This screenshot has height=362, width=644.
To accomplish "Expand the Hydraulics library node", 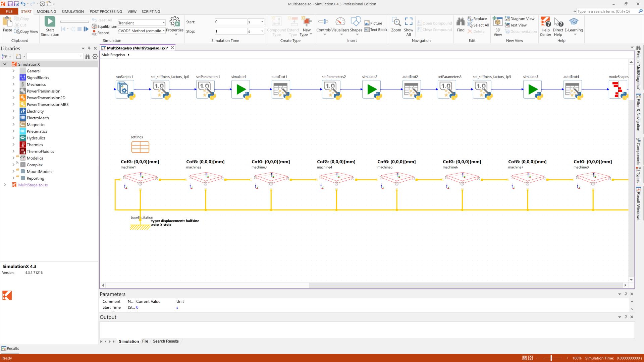I will coord(13,138).
